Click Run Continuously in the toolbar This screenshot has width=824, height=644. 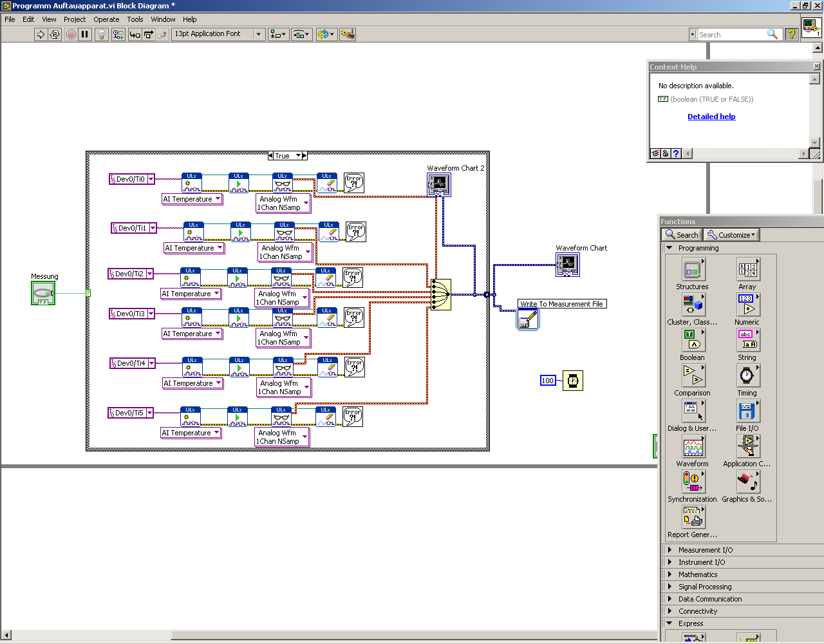(55, 34)
